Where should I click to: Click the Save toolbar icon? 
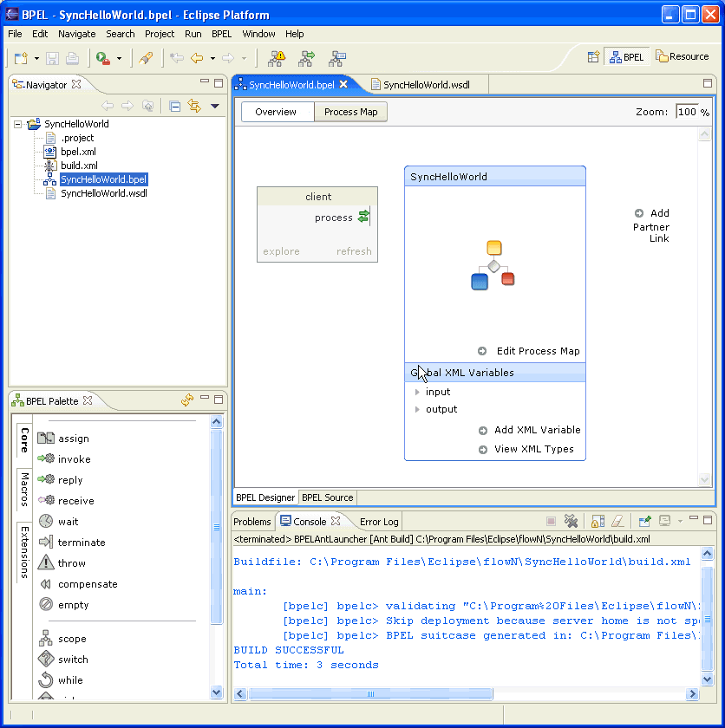coord(52,58)
